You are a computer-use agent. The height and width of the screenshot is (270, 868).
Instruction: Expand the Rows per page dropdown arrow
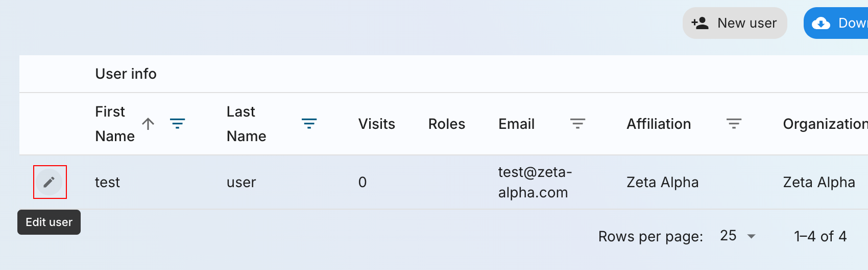[751, 236]
